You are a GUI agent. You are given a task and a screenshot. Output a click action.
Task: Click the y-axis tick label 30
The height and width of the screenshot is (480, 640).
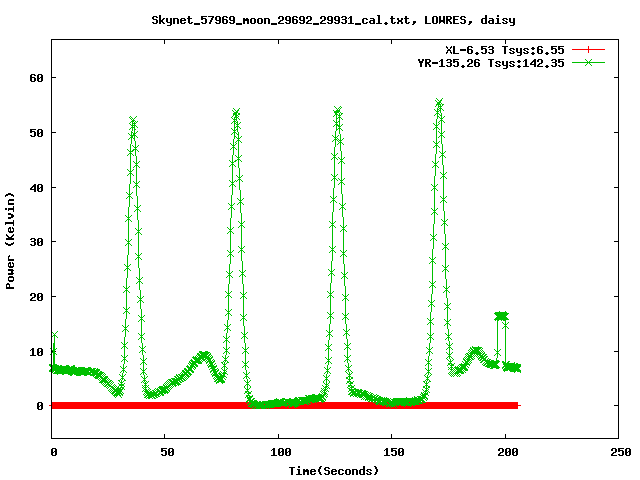tap(36, 242)
